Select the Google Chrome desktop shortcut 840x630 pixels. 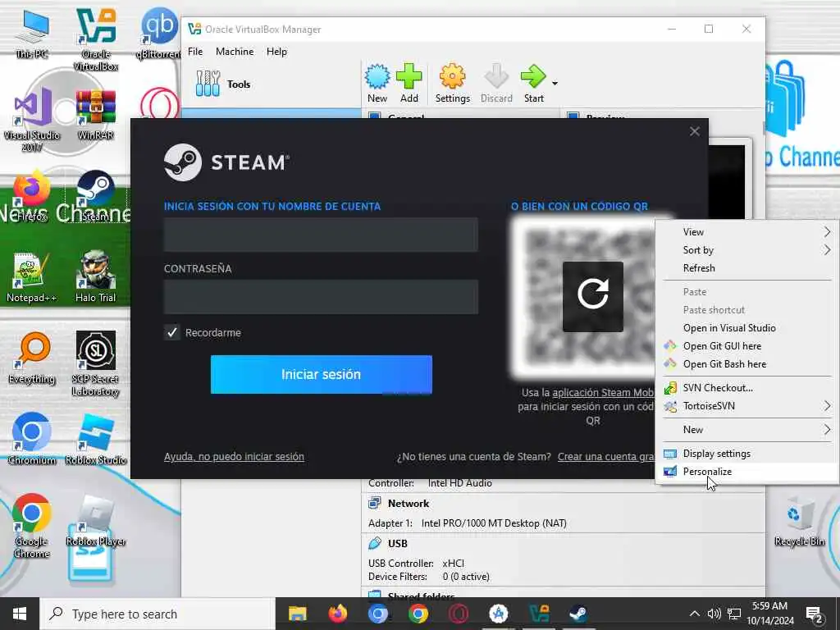[32, 526]
